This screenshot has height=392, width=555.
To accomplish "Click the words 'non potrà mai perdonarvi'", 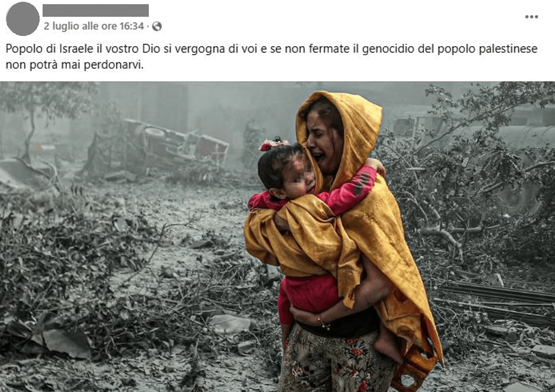I will [74, 65].
